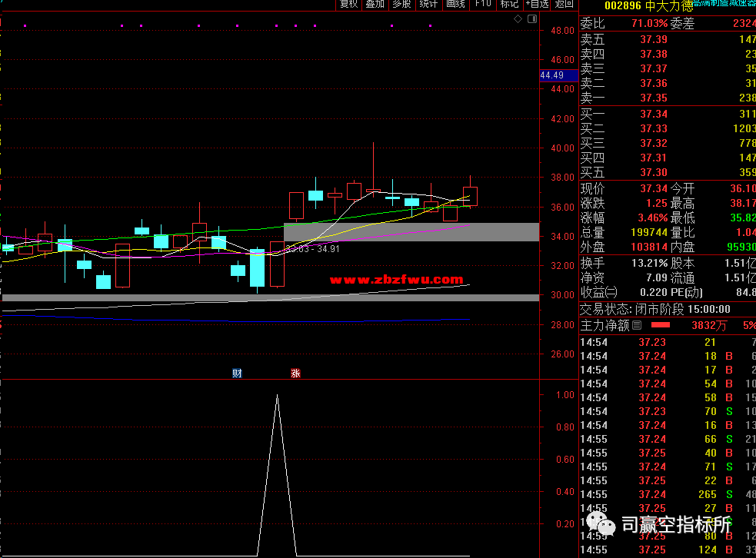Select the 卖二 37.36 order row
Viewport: 756px width, 558px height.
pos(668,83)
